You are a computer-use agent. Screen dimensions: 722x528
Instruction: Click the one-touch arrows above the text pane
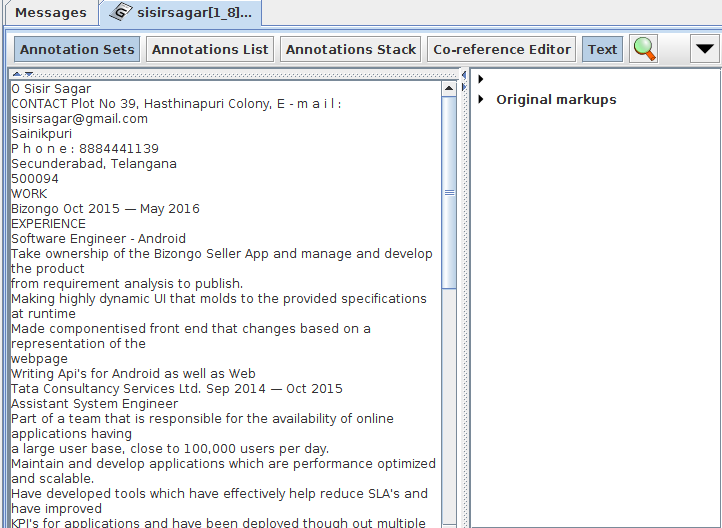[x=21, y=74]
